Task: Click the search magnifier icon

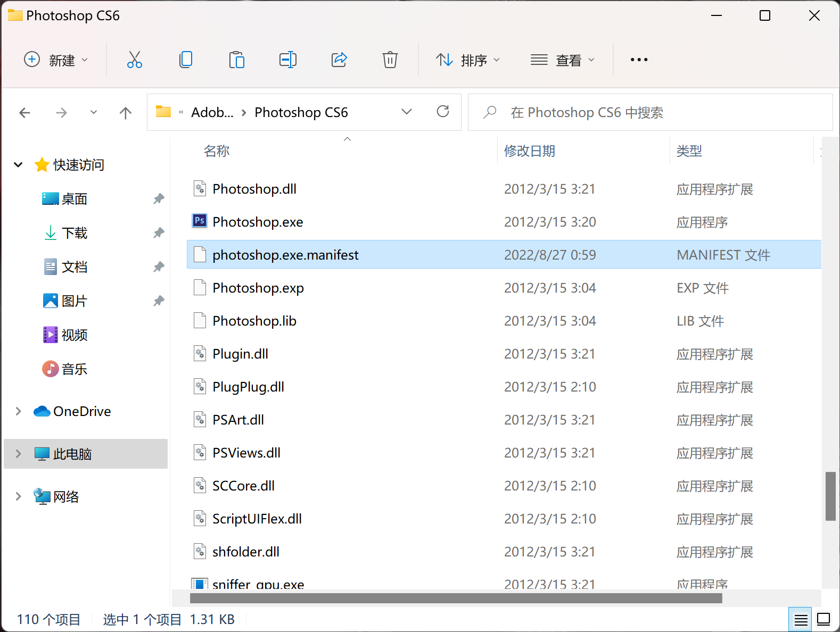Action: [490, 112]
